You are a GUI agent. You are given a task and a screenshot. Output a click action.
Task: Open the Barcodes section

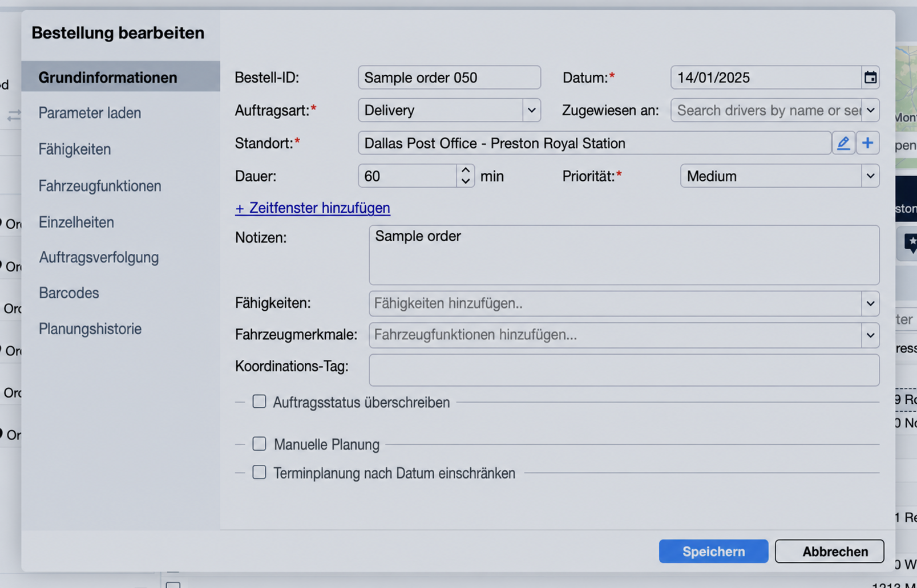69,293
